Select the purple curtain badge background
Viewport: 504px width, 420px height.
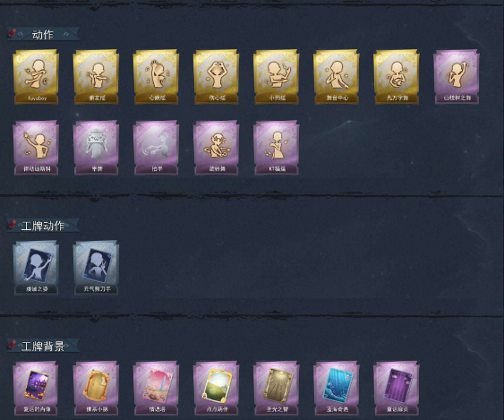point(397,388)
